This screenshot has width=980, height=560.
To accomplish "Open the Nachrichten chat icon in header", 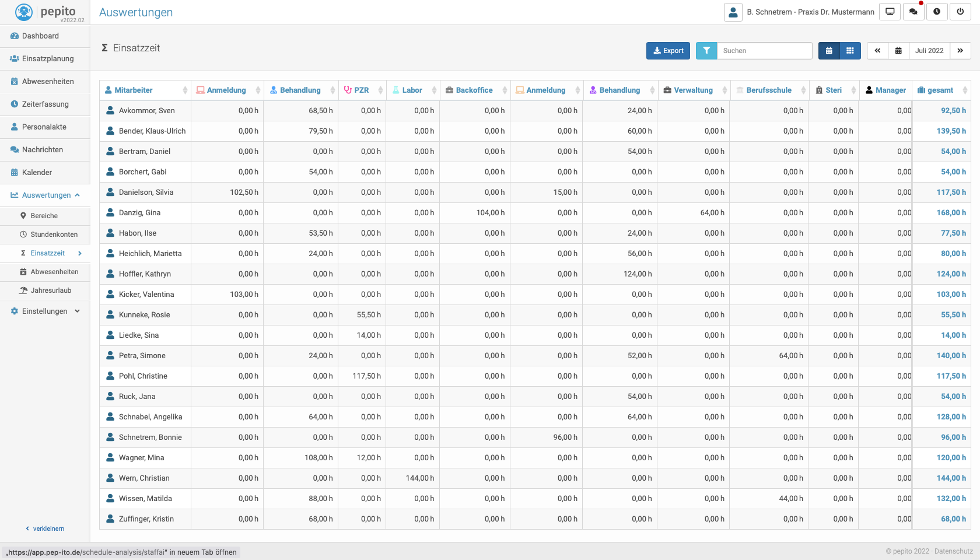I will click(913, 11).
